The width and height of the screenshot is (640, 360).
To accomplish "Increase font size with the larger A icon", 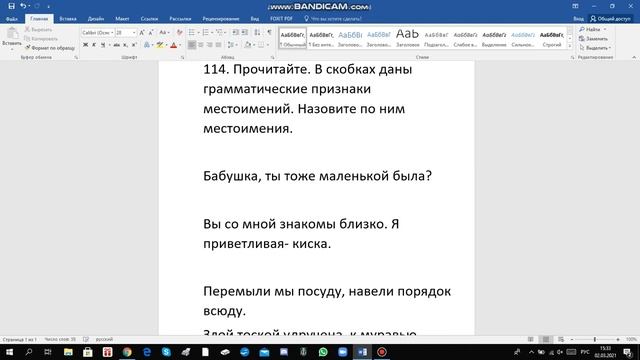I will (x=142, y=32).
